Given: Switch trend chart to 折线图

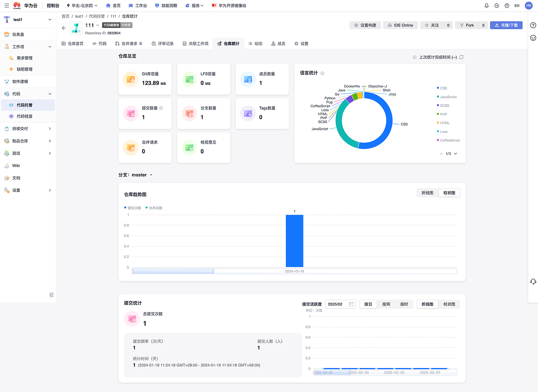Looking at the screenshot, I should [427, 193].
